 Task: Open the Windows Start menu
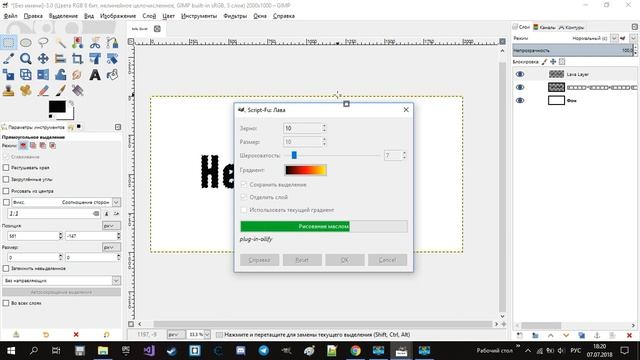point(11,351)
